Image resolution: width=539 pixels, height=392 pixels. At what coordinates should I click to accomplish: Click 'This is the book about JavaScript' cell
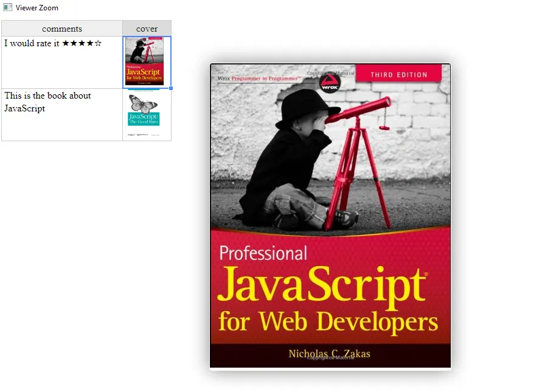pos(62,114)
